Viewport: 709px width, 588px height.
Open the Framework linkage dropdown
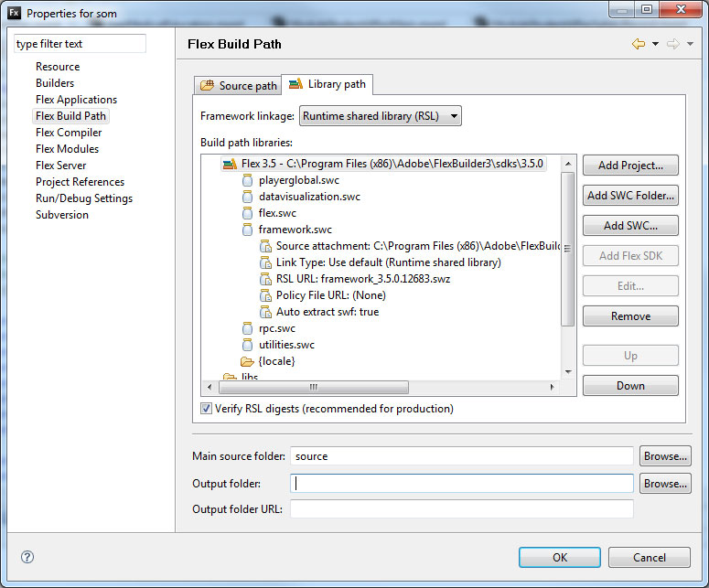[381, 116]
